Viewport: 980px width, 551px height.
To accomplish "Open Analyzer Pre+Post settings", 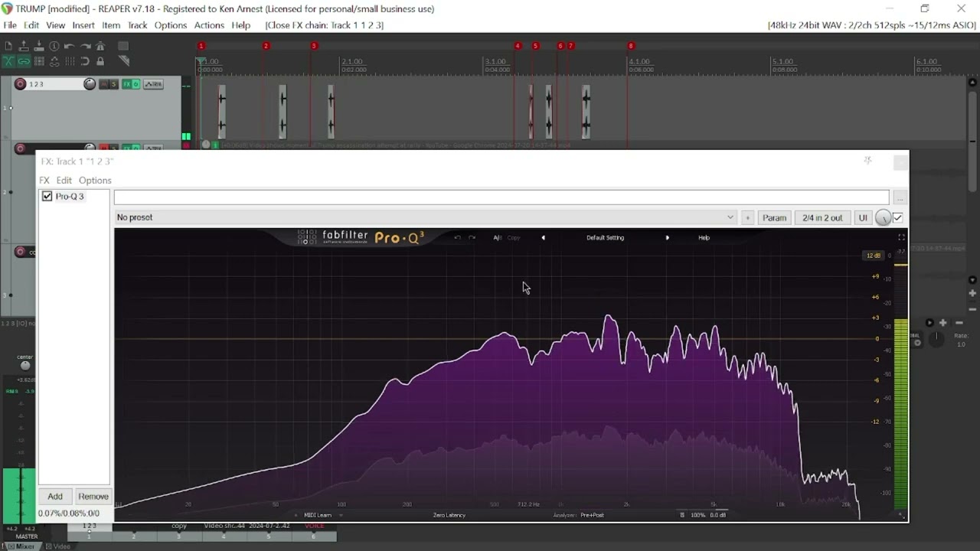I will coord(592,515).
